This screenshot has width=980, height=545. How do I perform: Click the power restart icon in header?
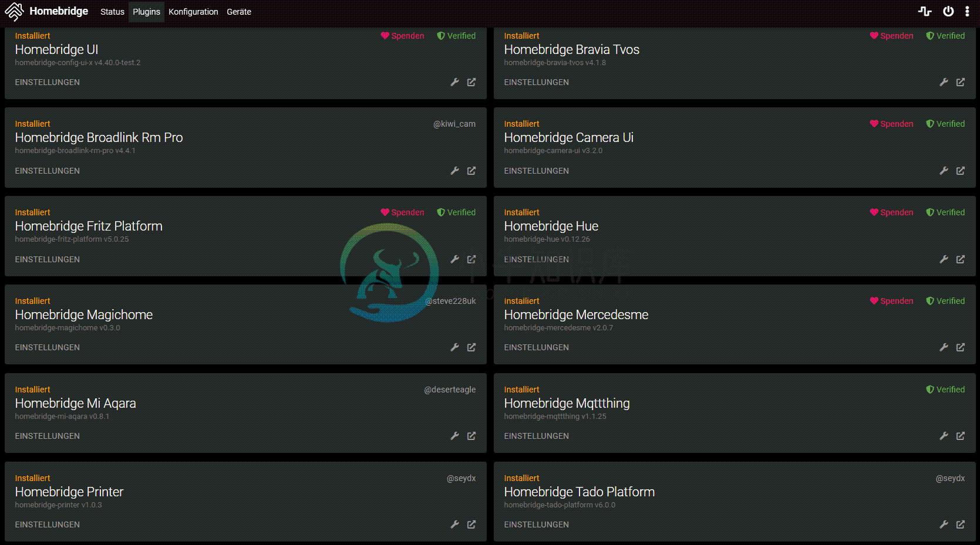pos(948,11)
